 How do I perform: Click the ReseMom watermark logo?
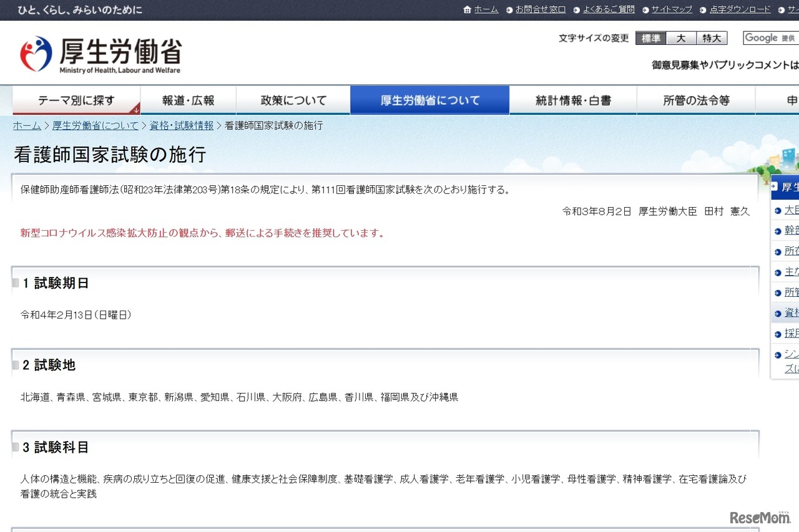pyautogui.click(x=760, y=518)
